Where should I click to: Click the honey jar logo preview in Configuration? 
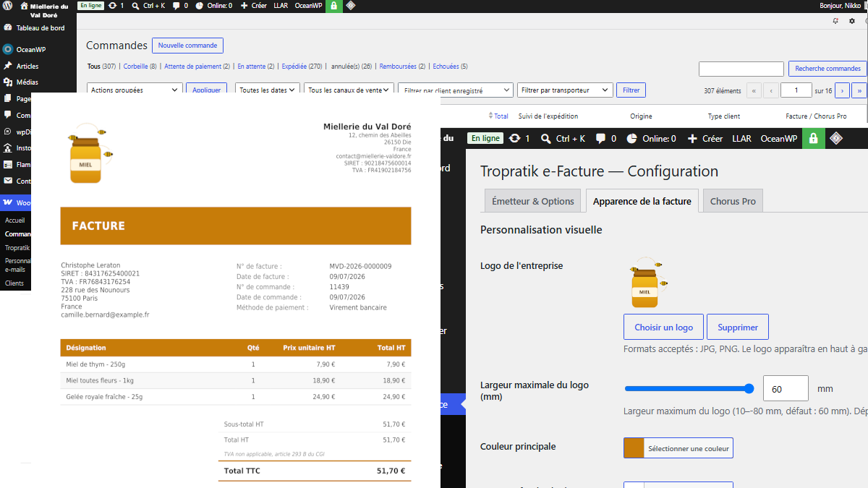tap(647, 282)
